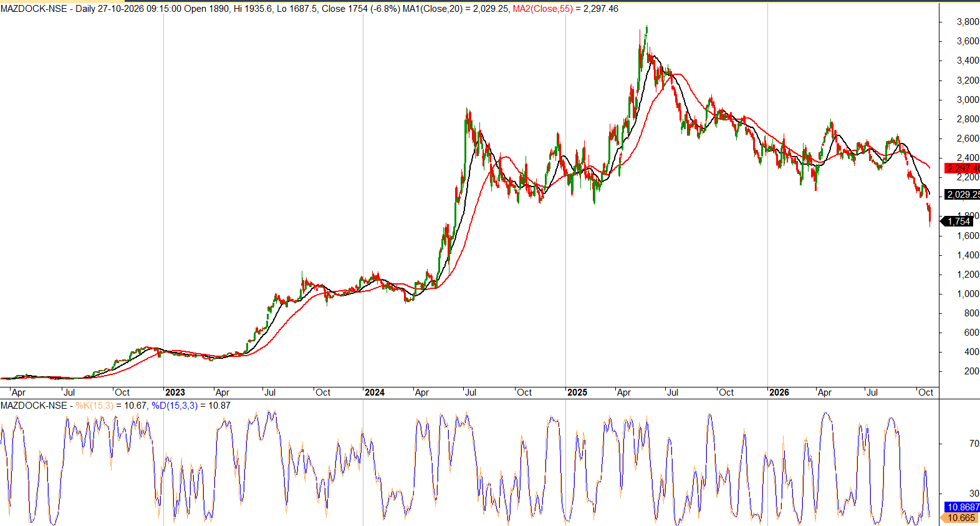Click the Jul 2023 label on date axis
Viewport: 980px width, 526px height.
[270, 392]
